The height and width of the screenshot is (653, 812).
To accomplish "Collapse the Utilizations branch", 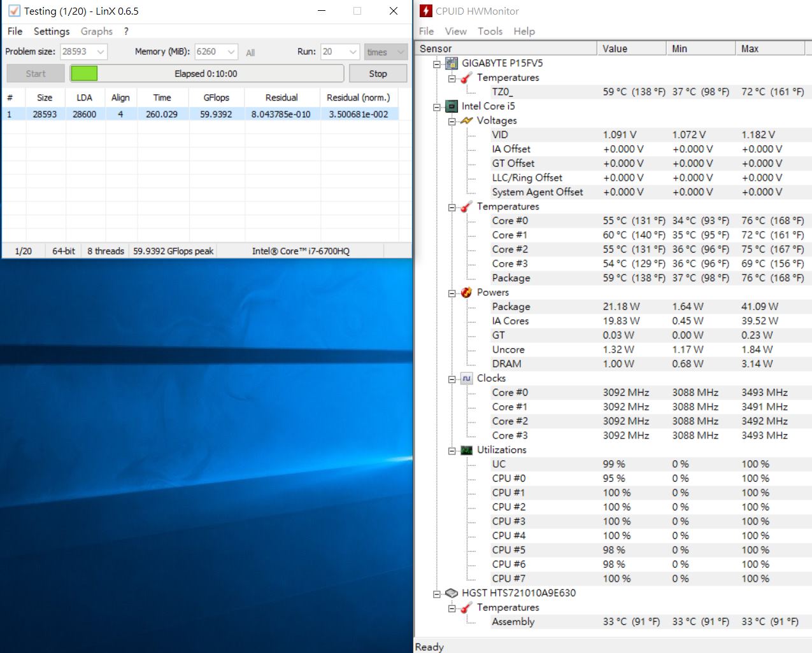I will [x=452, y=451].
